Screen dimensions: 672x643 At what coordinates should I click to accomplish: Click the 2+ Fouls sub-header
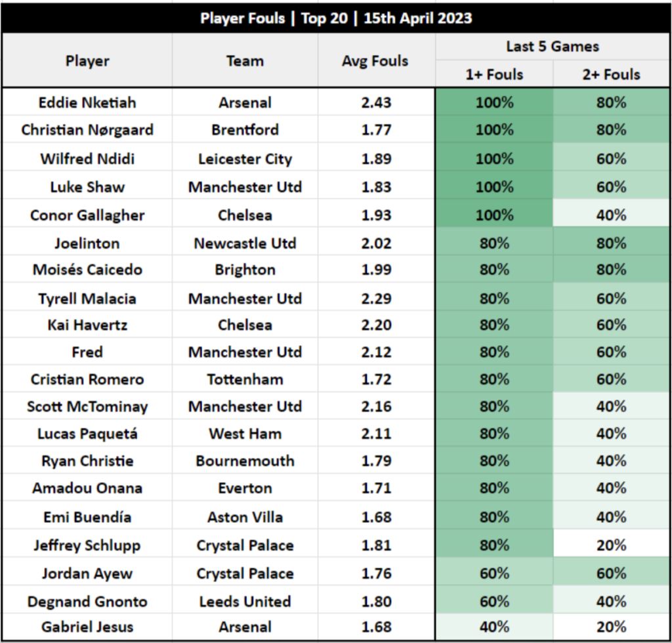(x=611, y=74)
